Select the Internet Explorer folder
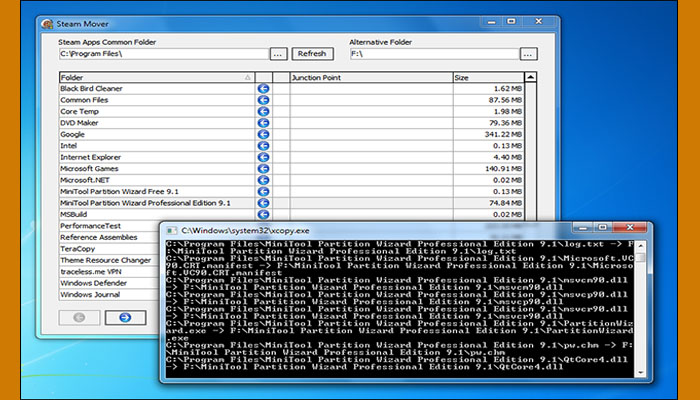700x400 pixels. coord(91,157)
